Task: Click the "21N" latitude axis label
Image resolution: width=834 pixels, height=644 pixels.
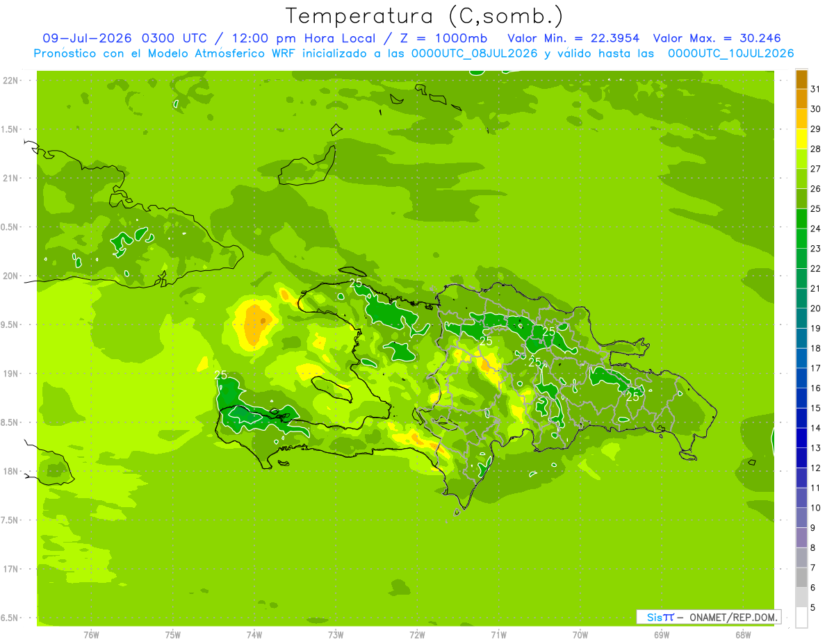Action: click(10, 178)
